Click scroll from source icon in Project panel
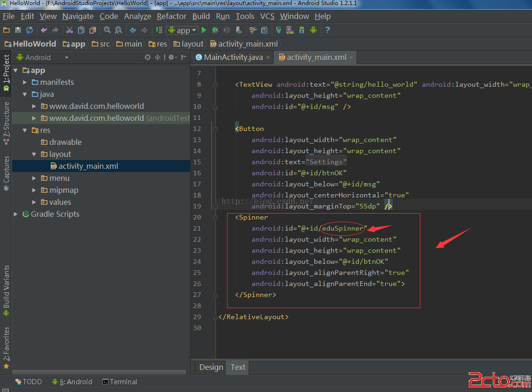The image size is (532, 392). click(148, 58)
